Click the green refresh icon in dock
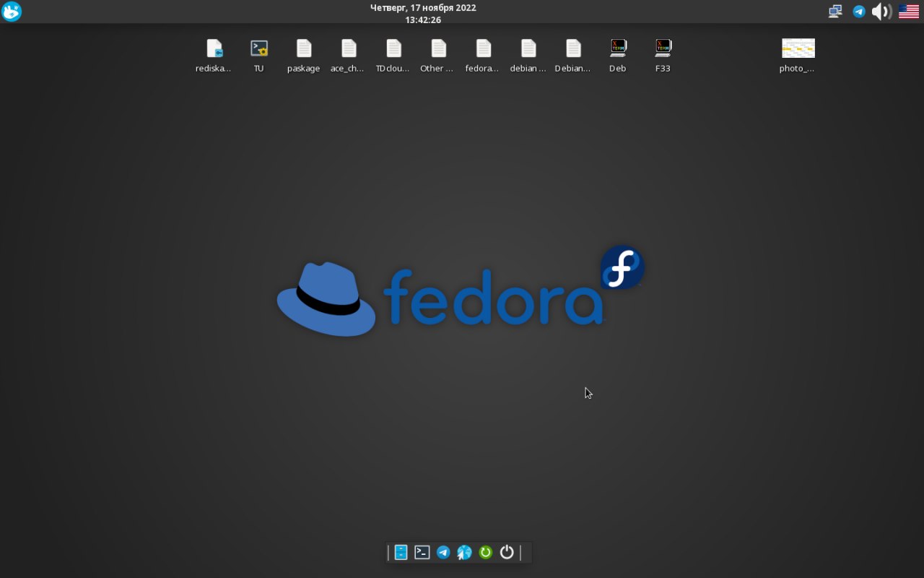 [x=486, y=553]
